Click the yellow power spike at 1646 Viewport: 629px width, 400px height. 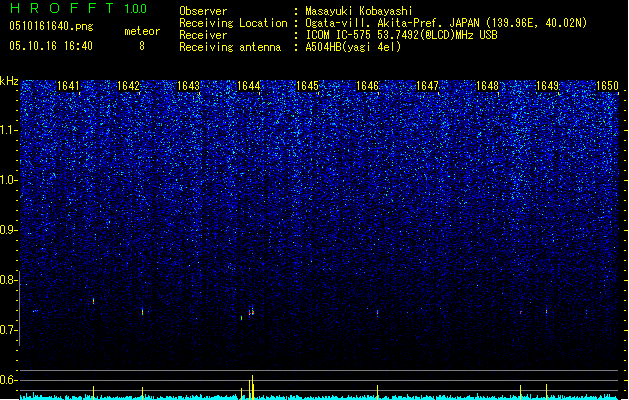pyautogui.click(x=377, y=392)
